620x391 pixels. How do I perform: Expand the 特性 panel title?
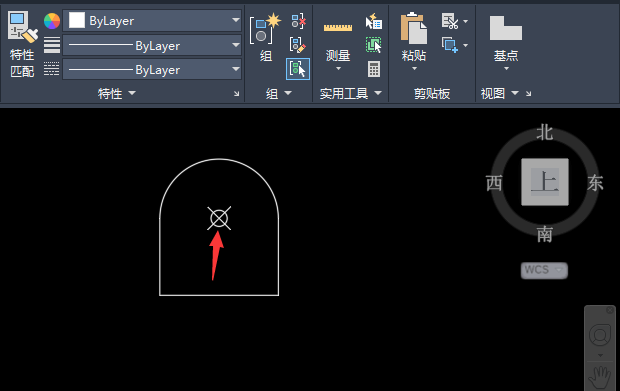pos(117,94)
